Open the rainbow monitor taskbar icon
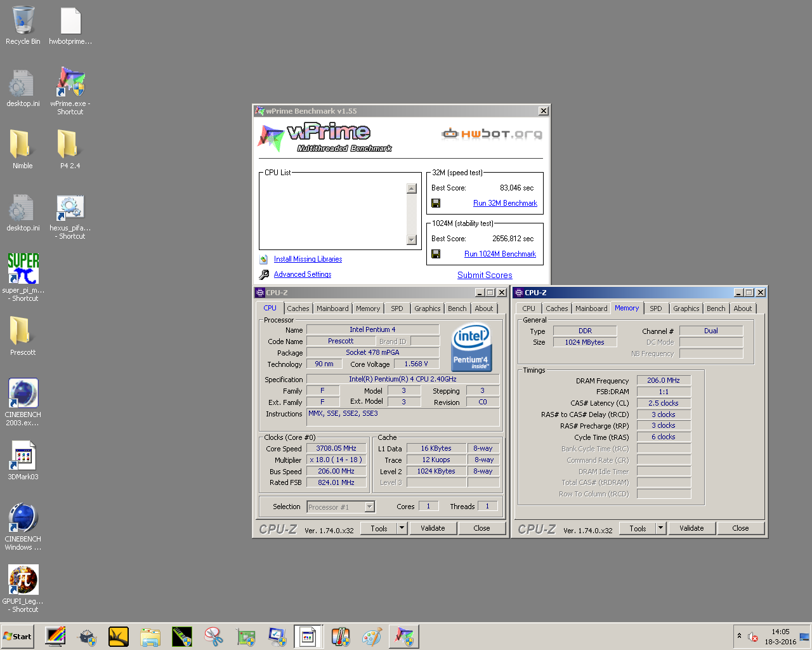This screenshot has width=812, height=650. pos(55,636)
